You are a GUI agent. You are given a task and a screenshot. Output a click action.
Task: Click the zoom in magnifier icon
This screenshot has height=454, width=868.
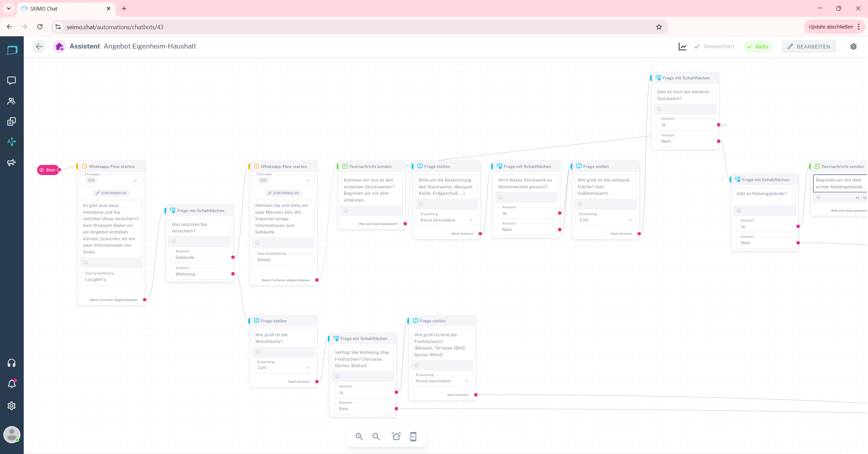tap(359, 436)
